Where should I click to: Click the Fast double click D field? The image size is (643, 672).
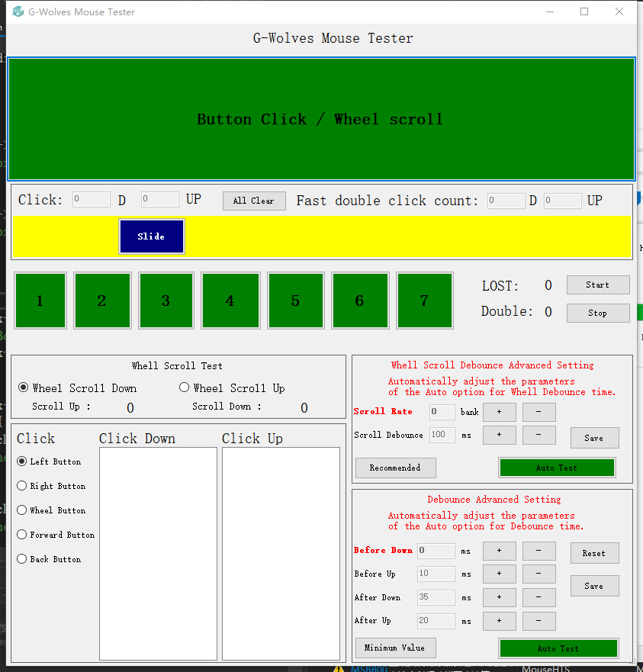coord(506,201)
